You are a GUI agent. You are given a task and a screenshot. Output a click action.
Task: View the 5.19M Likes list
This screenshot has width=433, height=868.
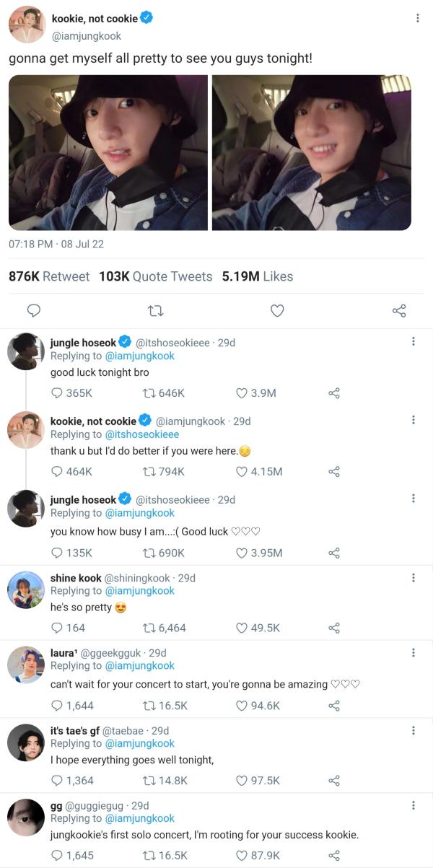pyautogui.click(x=258, y=276)
